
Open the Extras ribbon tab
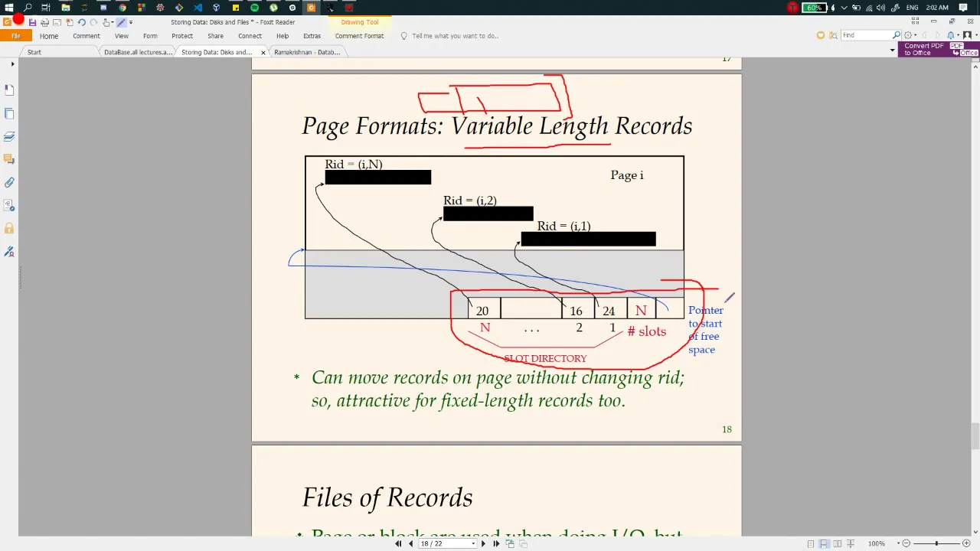[x=312, y=36]
